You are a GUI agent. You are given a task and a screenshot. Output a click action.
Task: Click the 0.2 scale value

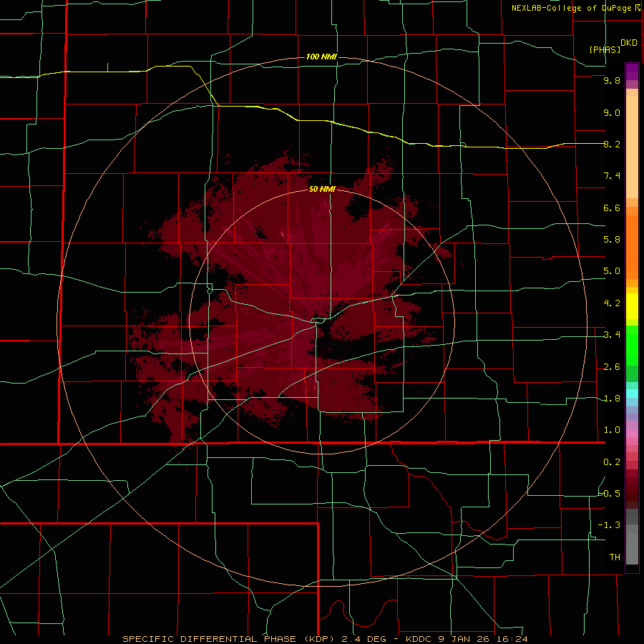click(612, 462)
